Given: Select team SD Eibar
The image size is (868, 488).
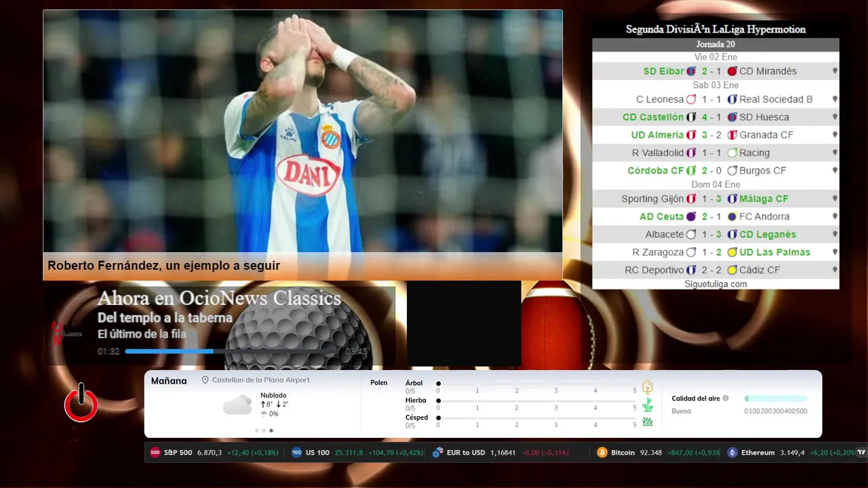Looking at the screenshot, I should point(664,71).
